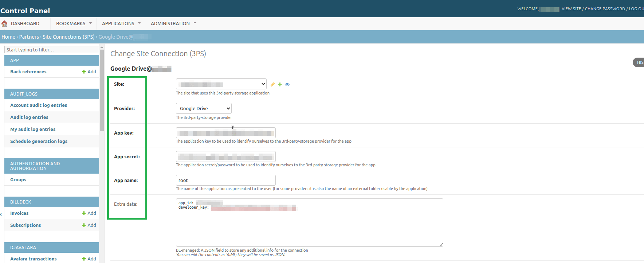Image resolution: width=644 pixels, height=263 pixels.
Task: Open Account audit log entries
Action: [39, 105]
